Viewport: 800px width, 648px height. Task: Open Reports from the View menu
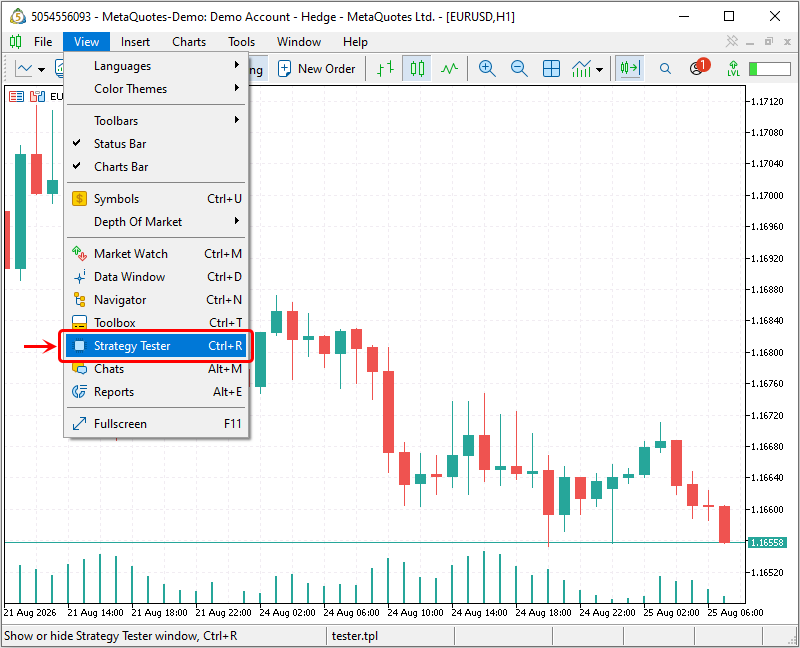click(156, 392)
